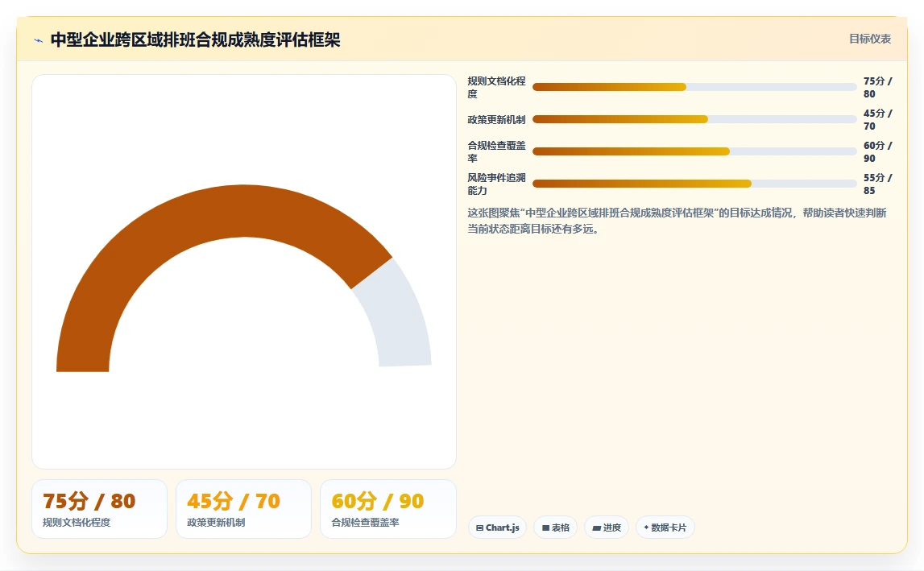Click the description paragraph starting 这张图聚焦

coord(677,221)
